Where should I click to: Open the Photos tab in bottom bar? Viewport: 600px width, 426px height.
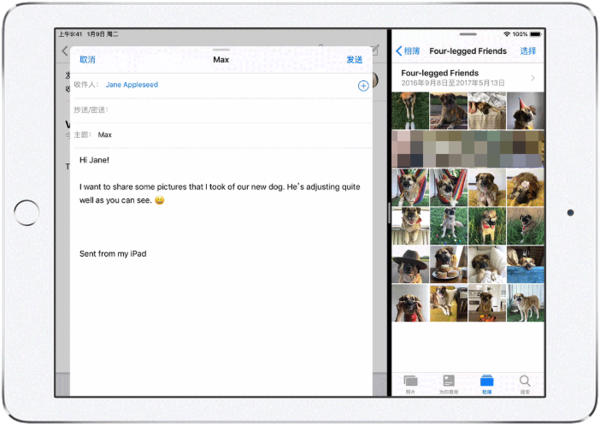click(x=410, y=381)
